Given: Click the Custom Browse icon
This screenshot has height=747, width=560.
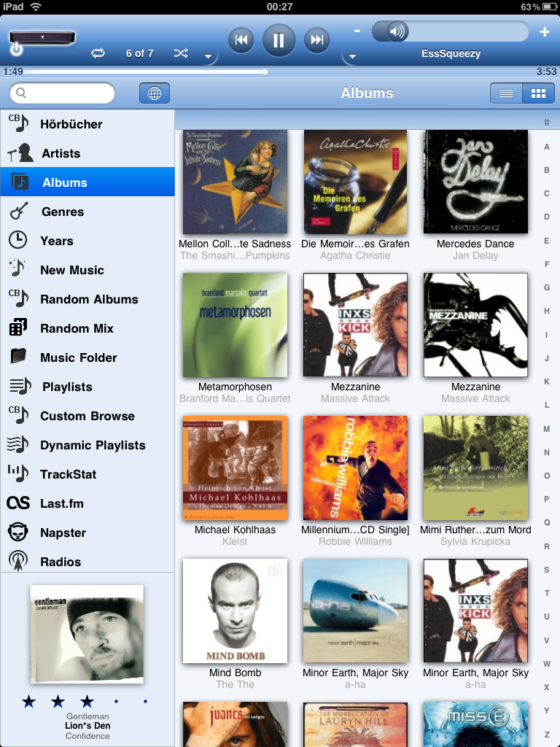Looking at the screenshot, I should coord(18,415).
